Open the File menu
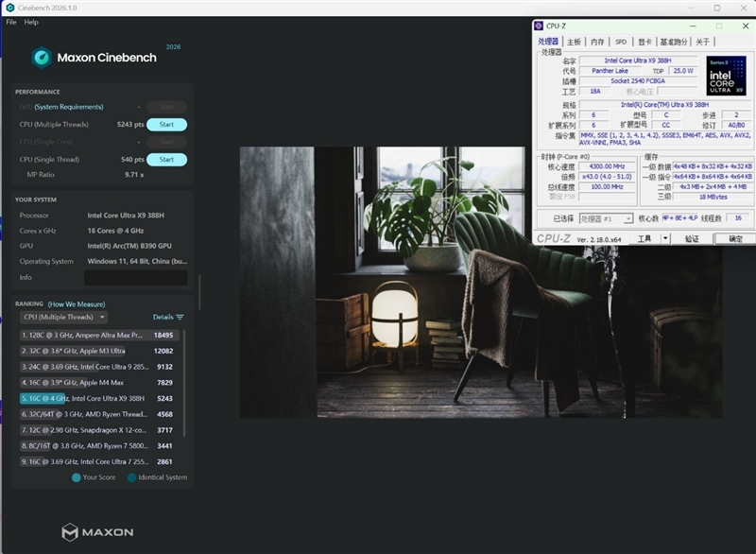The width and height of the screenshot is (756, 554). tap(11, 22)
